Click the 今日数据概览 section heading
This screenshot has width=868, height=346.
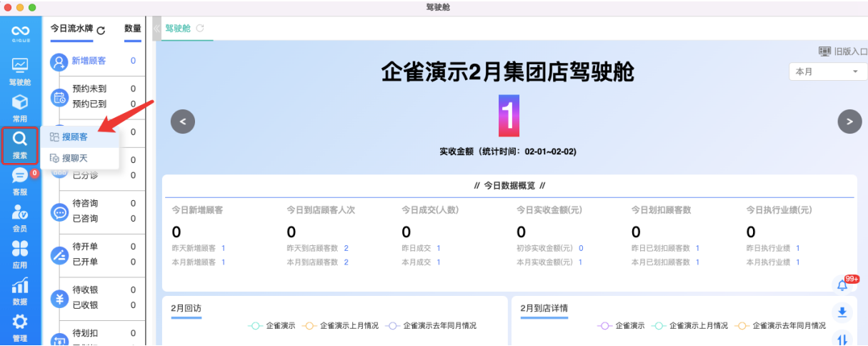[x=509, y=186]
